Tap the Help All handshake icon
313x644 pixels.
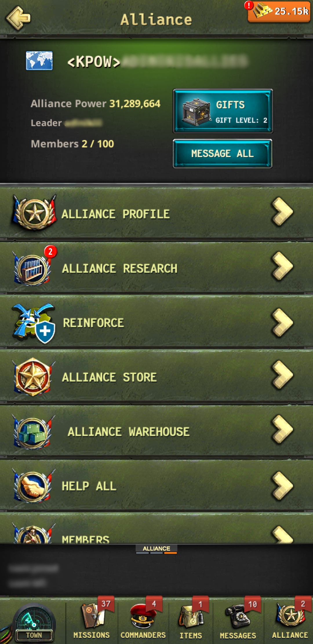click(33, 486)
